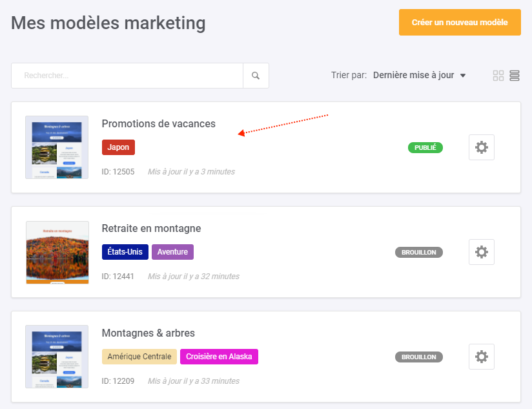Select the Dernière mise à jour sort option

point(414,75)
